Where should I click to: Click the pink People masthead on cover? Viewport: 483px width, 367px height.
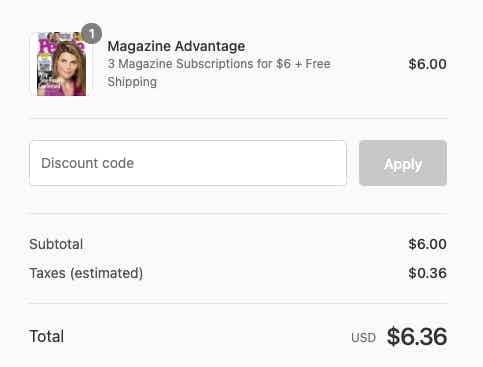point(60,46)
